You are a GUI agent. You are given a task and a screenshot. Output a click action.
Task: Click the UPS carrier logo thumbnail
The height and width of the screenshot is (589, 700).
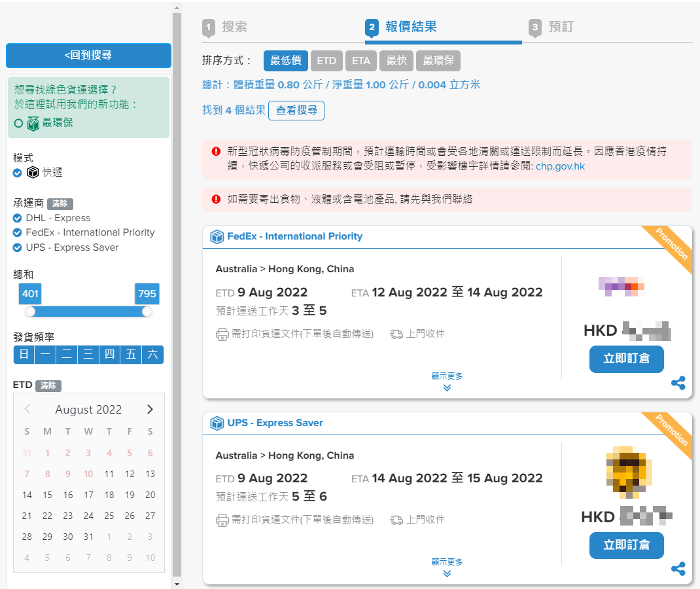629,472
